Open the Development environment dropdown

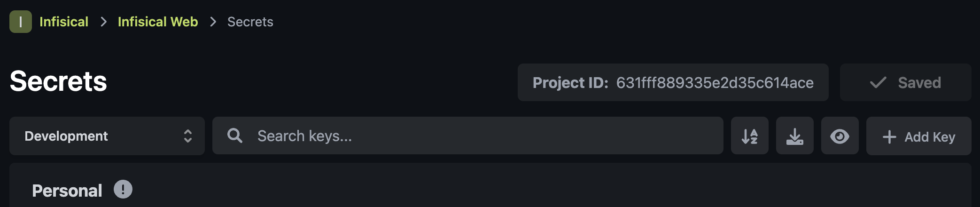click(x=107, y=136)
